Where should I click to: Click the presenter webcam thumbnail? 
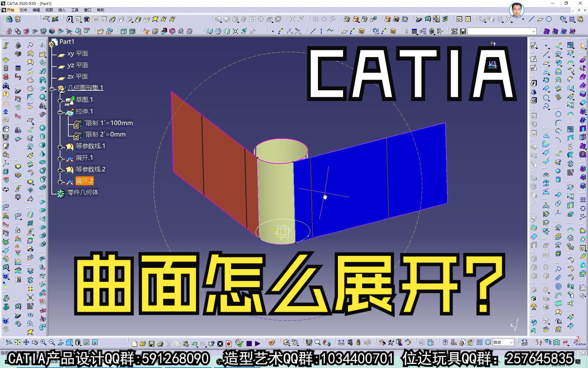pos(516,10)
